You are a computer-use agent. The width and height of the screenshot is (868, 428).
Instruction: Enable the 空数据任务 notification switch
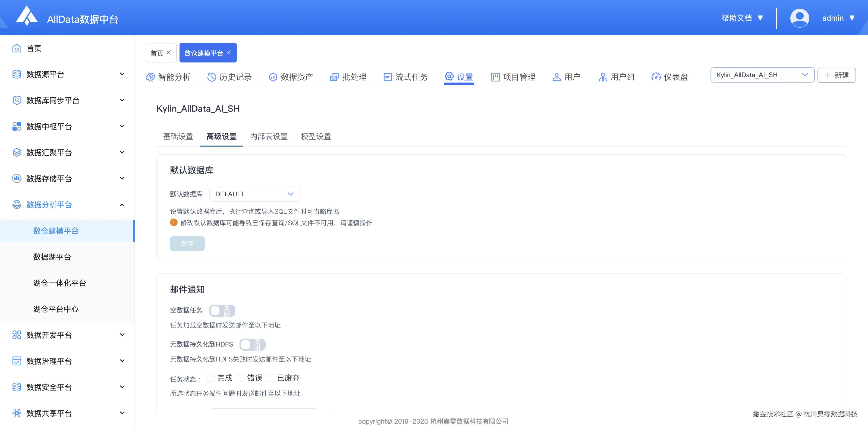click(x=222, y=310)
